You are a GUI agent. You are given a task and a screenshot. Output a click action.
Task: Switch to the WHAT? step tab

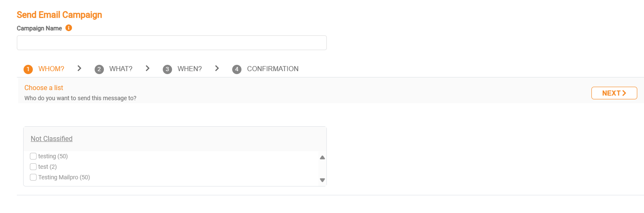point(121,69)
